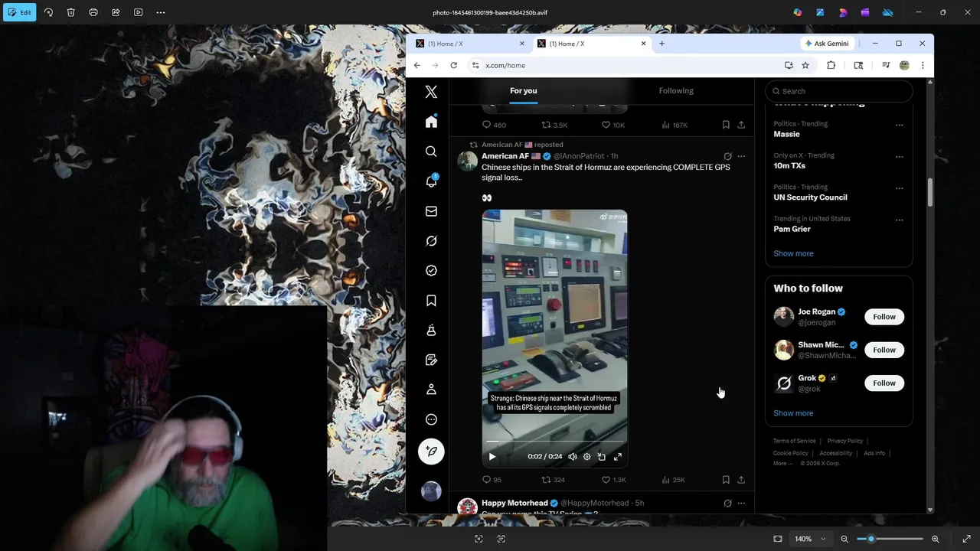Image resolution: width=980 pixels, height=551 pixels.
Task: Delete the photo using the trash icon
Action: (70, 12)
